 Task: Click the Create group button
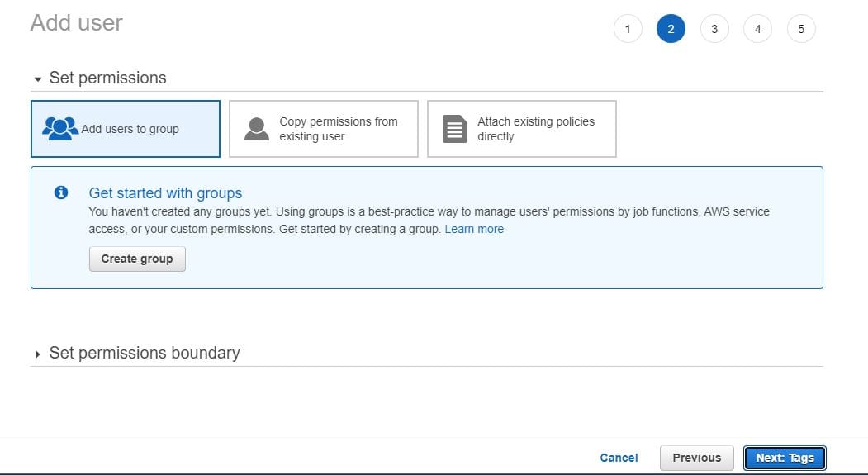(x=137, y=259)
